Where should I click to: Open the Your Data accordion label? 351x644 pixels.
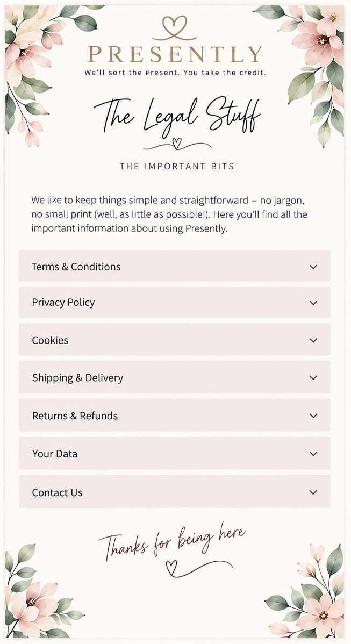point(55,454)
